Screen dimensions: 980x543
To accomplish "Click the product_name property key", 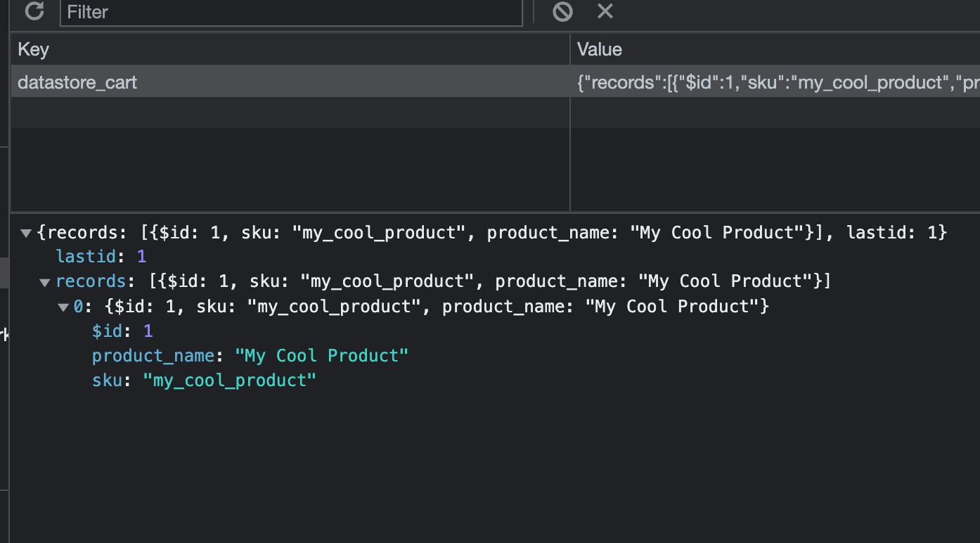I will coord(153,356).
